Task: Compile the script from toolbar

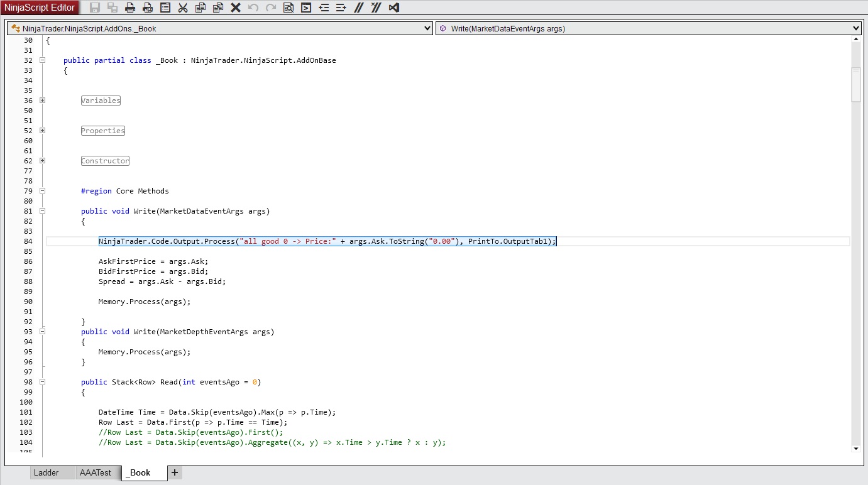Action: (x=306, y=8)
